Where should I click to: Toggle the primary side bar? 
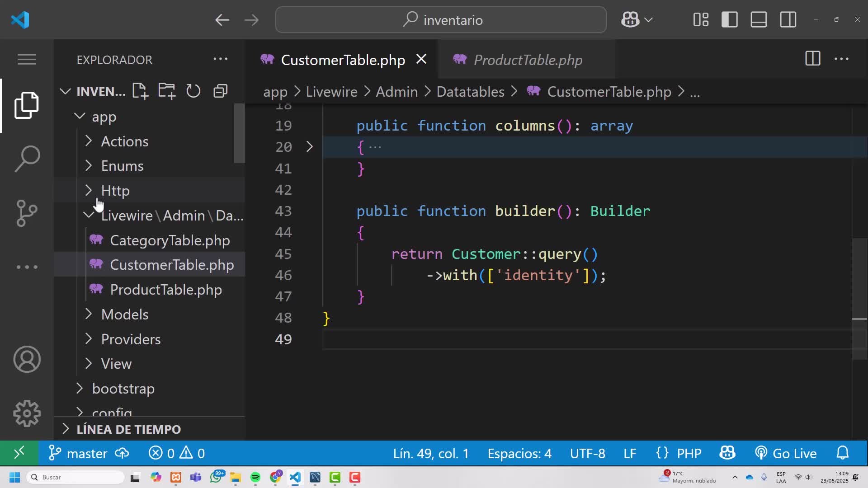(730, 20)
